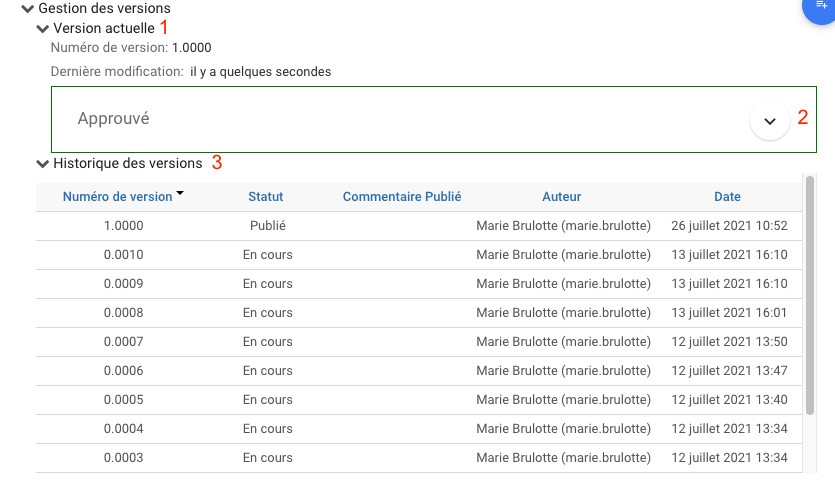Viewport: 835px width, 484px height.
Task: Click the blue add floating button
Action: tap(822, 8)
